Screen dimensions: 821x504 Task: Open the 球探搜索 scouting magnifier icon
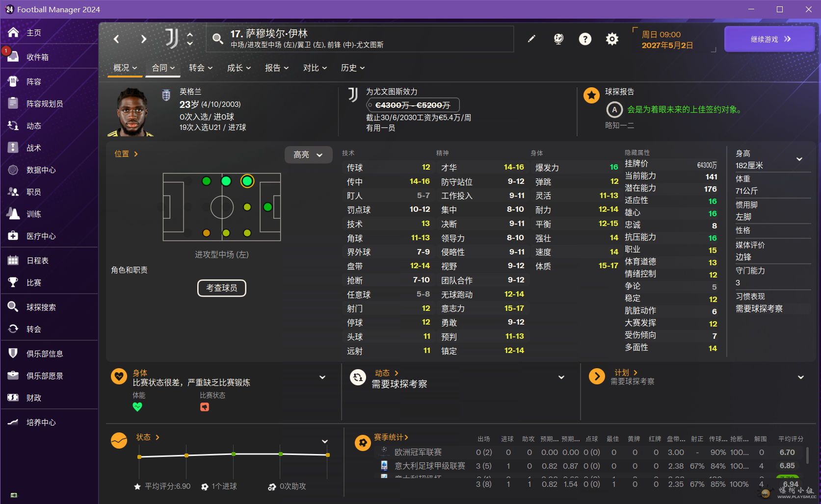click(x=13, y=307)
